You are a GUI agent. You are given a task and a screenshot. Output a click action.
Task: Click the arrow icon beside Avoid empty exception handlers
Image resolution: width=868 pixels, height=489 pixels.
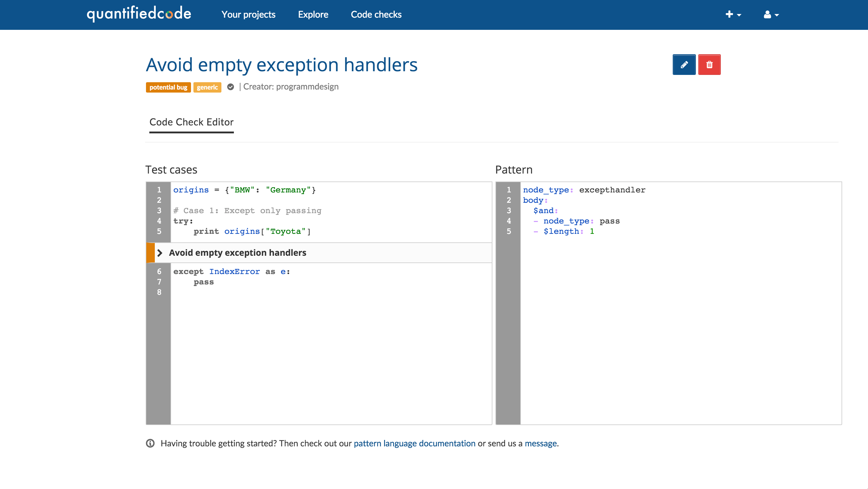click(160, 253)
